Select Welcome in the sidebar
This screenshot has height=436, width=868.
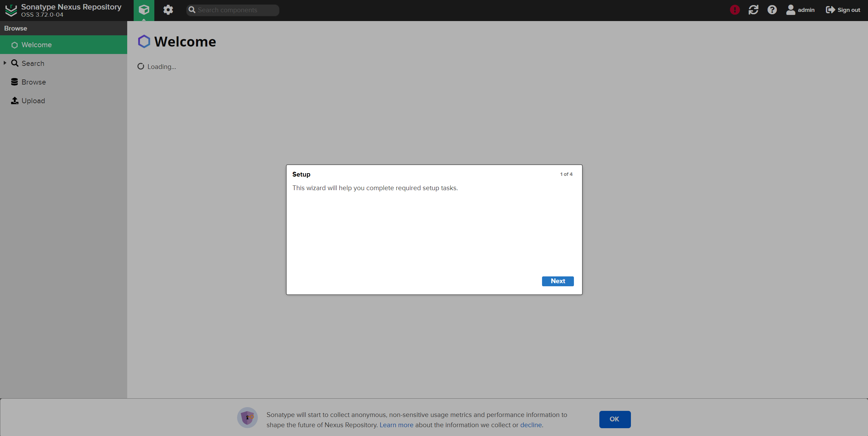pyautogui.click(x=36, y=45)
